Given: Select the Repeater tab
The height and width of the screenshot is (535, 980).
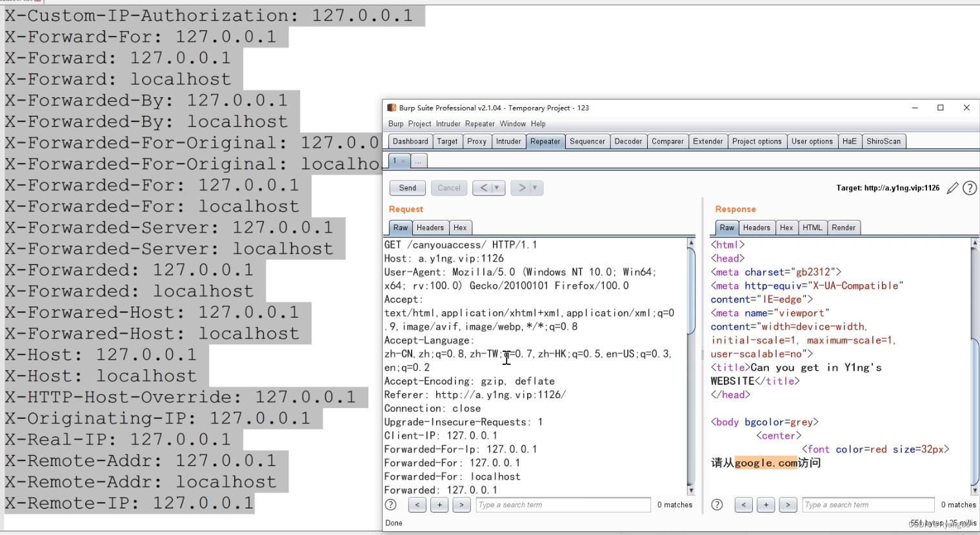Looking at the screenshot, I should click(545, 141).
